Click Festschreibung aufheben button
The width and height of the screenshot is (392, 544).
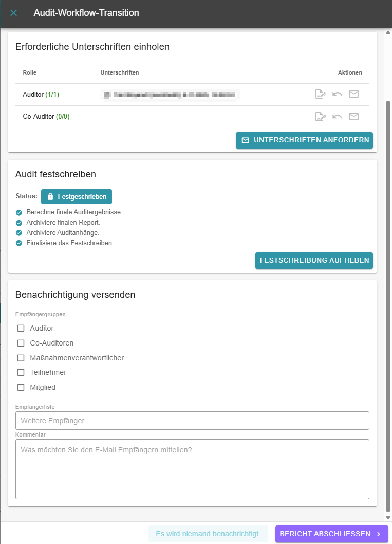pos(314,261)
